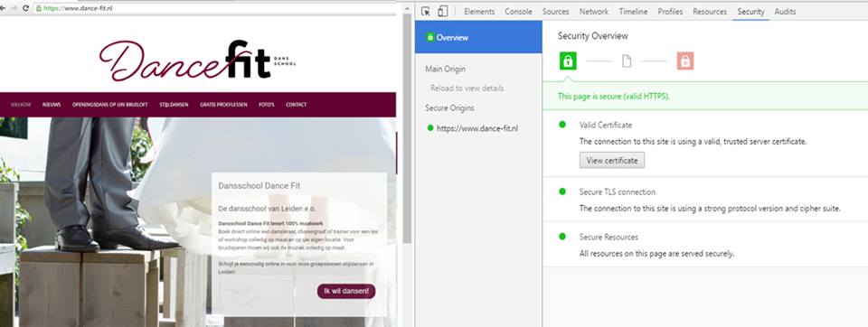
Task: Click the 'Secure Origins' heading
Action: 449,107
